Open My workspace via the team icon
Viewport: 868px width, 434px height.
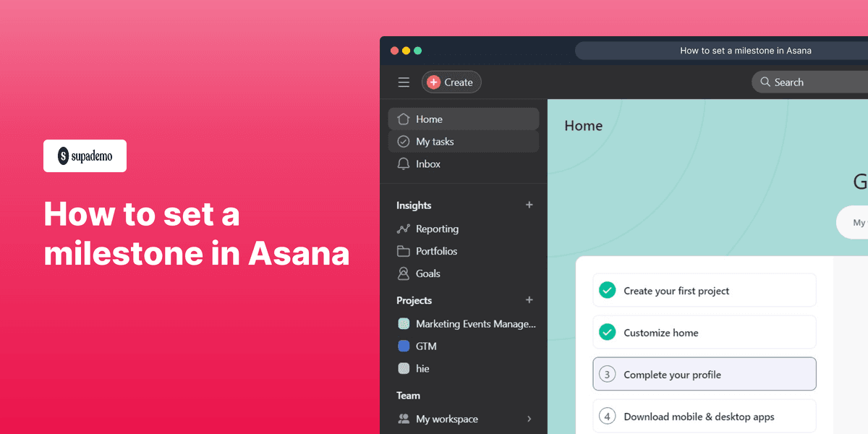[x=404, y=419]
